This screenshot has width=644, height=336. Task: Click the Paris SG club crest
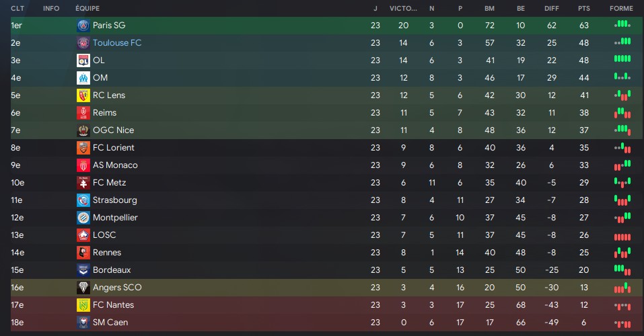(x=83, y=26)
